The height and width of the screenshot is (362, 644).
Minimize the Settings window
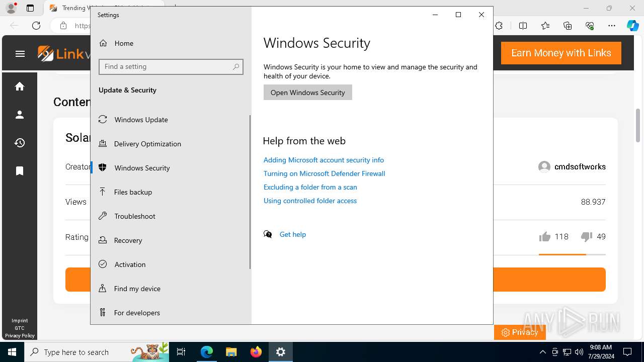coord(435,15)
